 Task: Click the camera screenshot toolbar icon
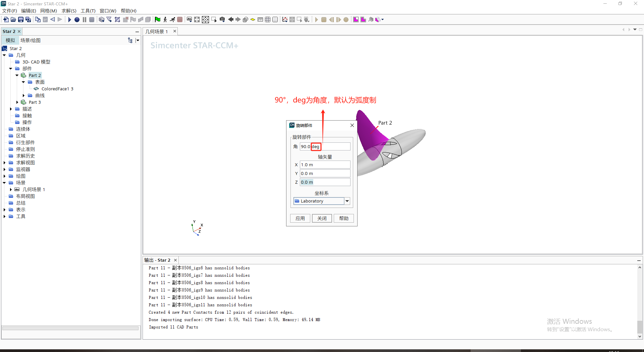pos(222,19)
